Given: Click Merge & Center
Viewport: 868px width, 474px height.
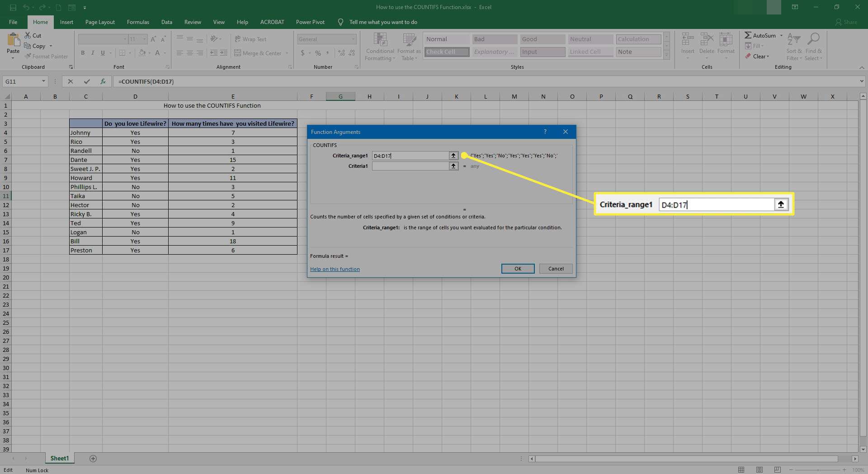Looking at the screenshot, I should pos(258,53).
